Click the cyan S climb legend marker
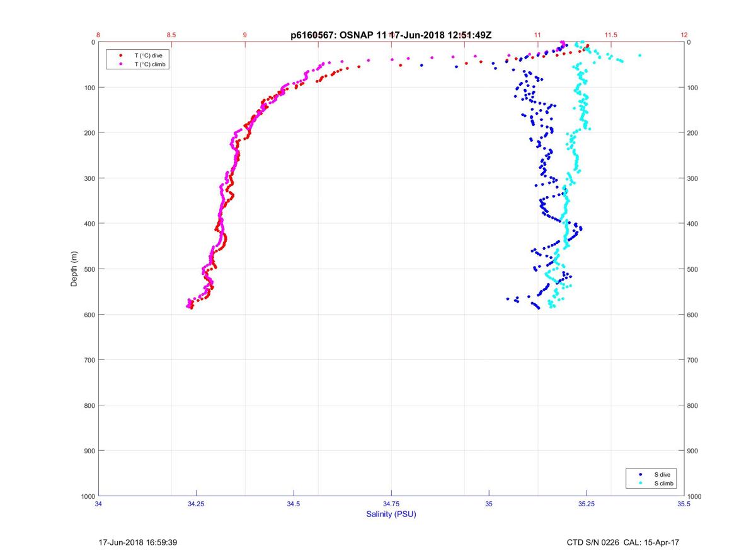This screenshot has width=756, height=558. pos(640,483)
